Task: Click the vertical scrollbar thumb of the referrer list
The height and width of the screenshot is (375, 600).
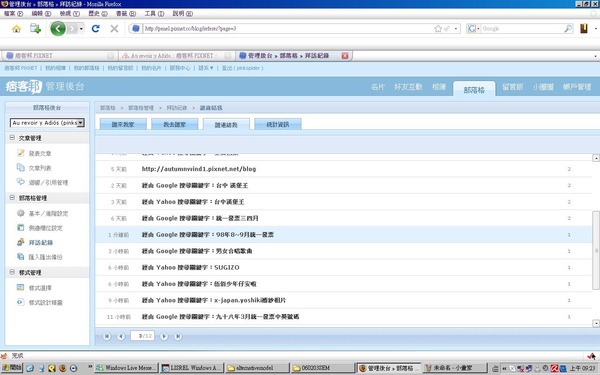Action: tap(596, 250)
